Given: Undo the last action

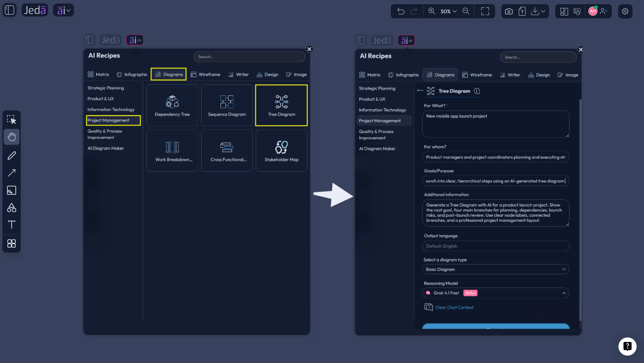Looking at the screenshot, I should [x=401, y=11].
